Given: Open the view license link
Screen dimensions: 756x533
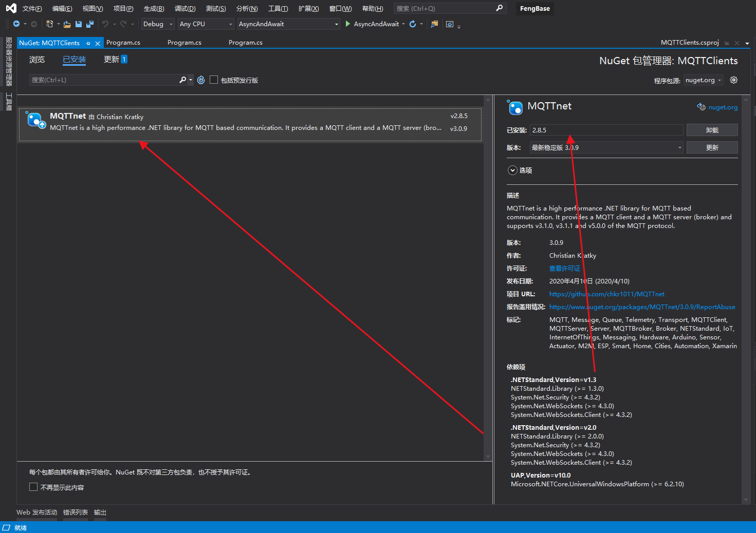Looking at the screenshot, I should 564,269.
